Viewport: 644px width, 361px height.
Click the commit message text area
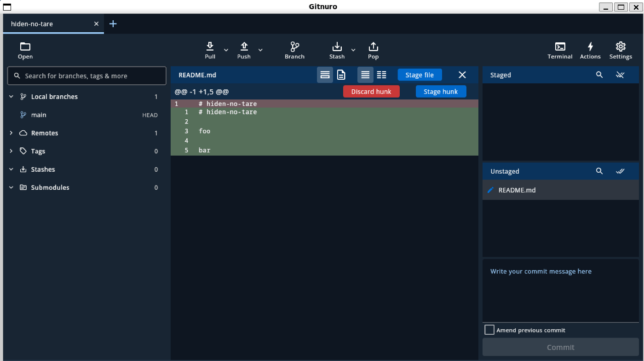click(x=561, y=291)
